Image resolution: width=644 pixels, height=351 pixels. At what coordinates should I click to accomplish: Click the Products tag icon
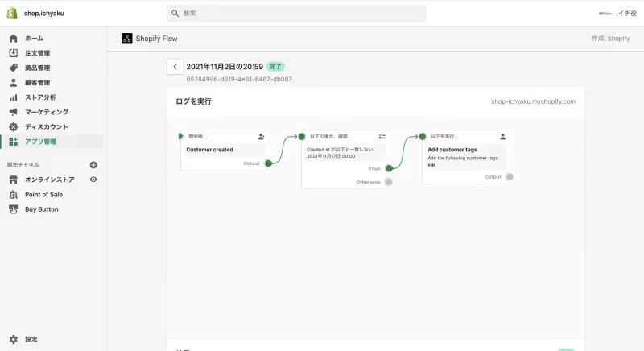coord(13,68)
